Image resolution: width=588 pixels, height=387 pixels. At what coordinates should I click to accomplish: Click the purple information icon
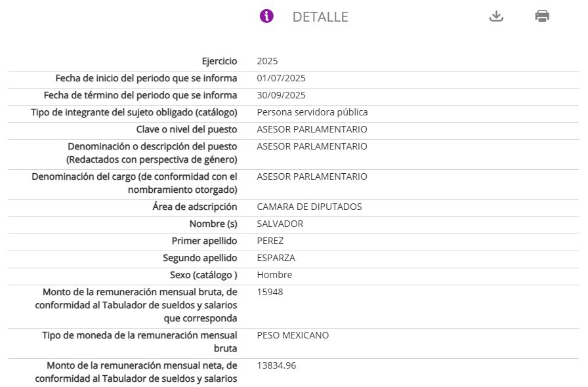point(266,16)
